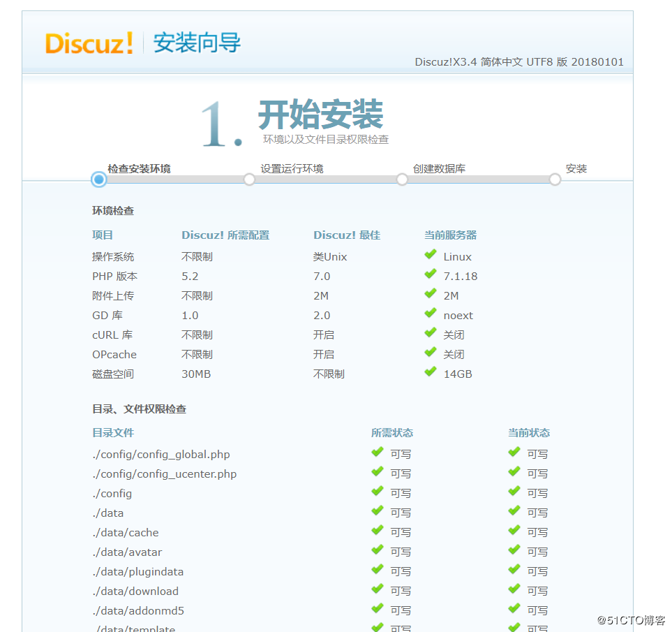Viewport: 672px width, 632px height.
Task: Click current-status checkmark for ./data directory
Action: (514, 511)
